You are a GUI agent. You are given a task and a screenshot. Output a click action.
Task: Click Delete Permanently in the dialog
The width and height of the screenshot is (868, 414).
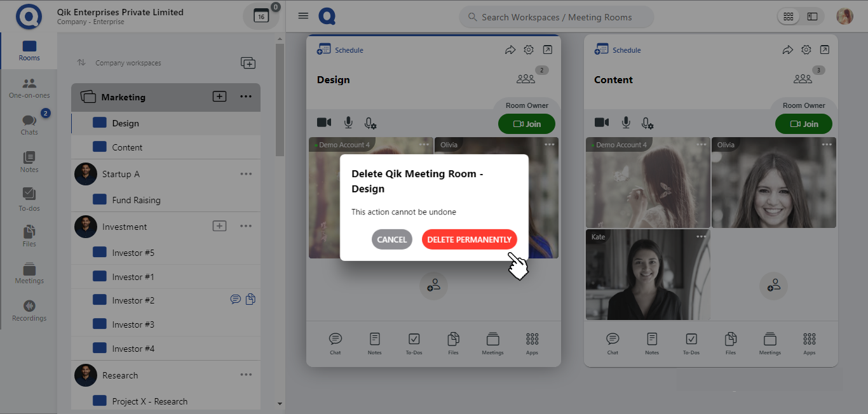[469, 239]
